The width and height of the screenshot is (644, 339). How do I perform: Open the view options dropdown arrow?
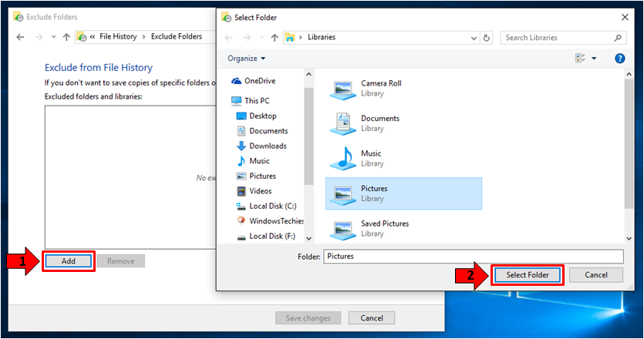click(594, 59)
